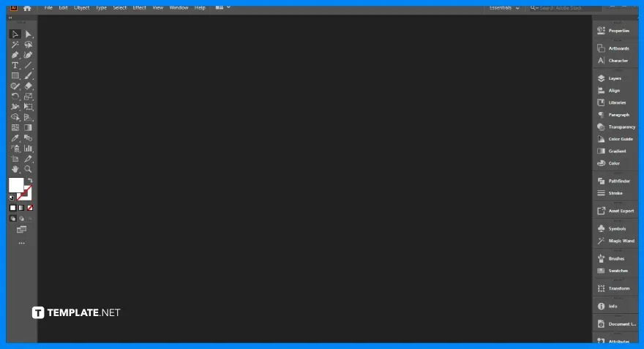Click the Home icon in top bar
Screen dimensions: 644x349
pos(27,8)
